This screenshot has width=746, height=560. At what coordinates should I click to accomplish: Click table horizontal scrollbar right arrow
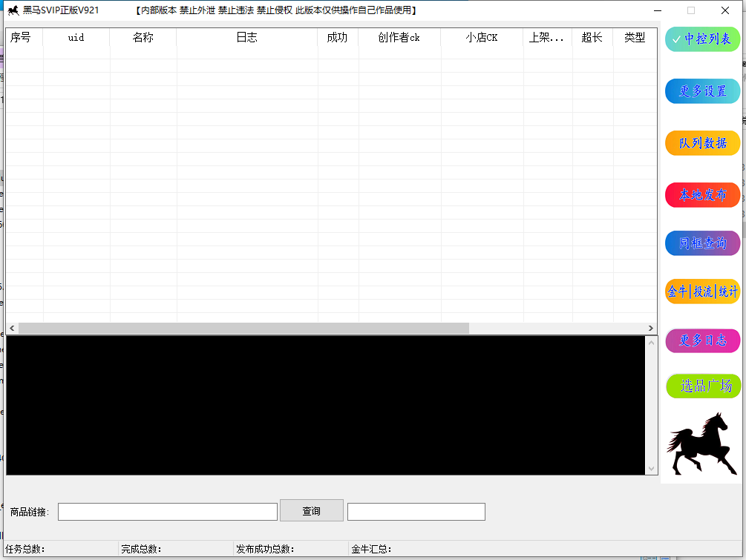pos(651,328)
